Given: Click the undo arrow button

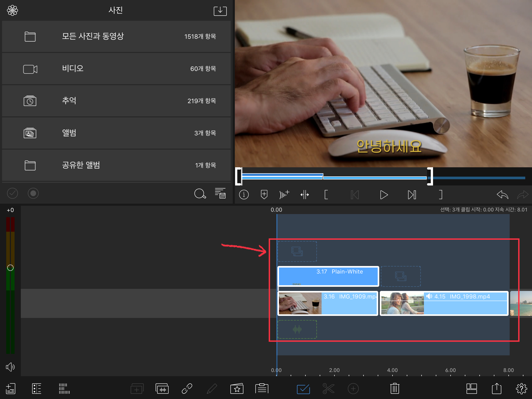Looking at the screenshot, I should pyautogui.click(x=502, y=195).
